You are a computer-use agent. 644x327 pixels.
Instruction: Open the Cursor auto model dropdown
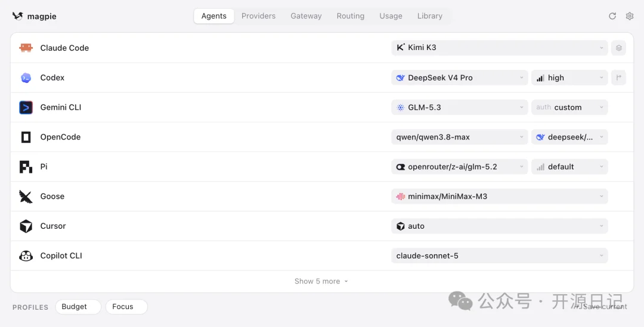(x=500, y=226)
